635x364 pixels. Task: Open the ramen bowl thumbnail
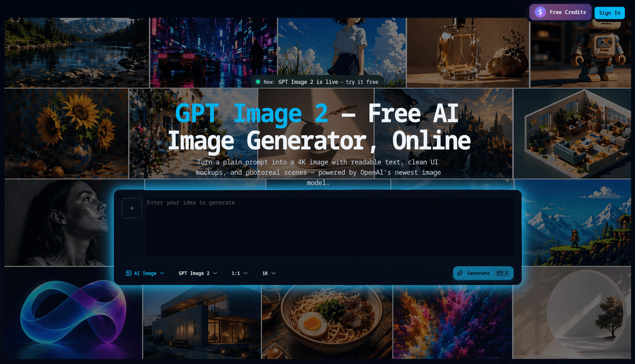(327, 322)
